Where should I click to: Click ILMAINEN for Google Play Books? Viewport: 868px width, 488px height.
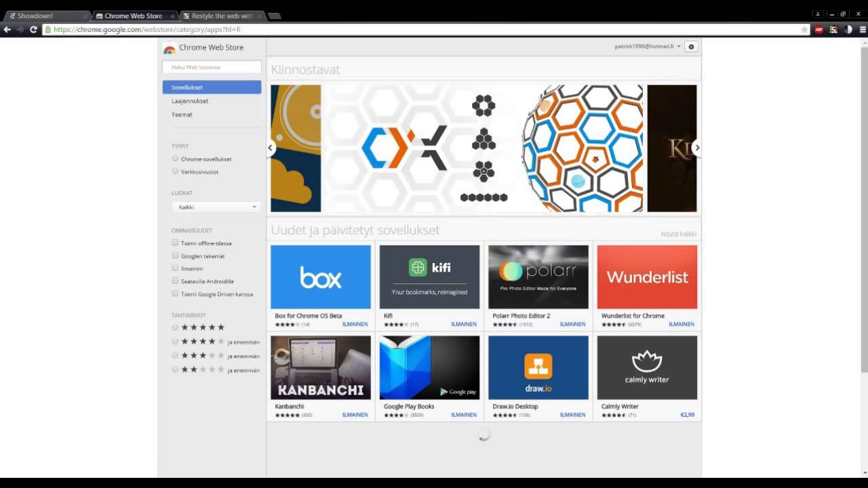[x=464, y=415]
